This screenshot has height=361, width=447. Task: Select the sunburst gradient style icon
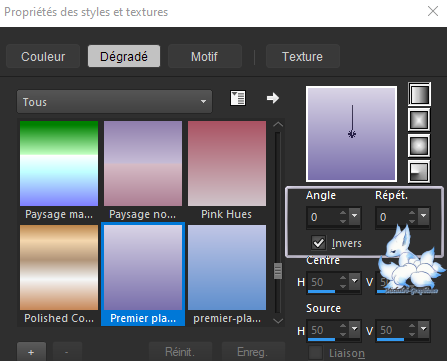click(419, 146)
